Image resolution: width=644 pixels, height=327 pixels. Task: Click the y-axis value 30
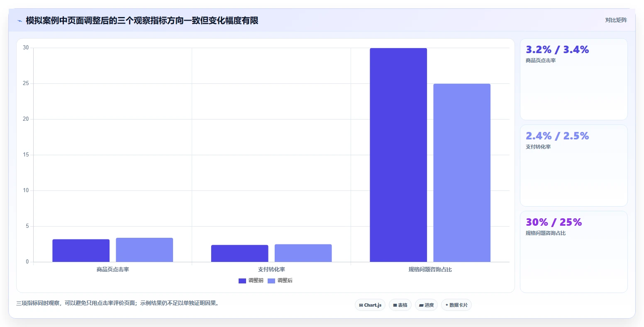click(x=26, y=48)
